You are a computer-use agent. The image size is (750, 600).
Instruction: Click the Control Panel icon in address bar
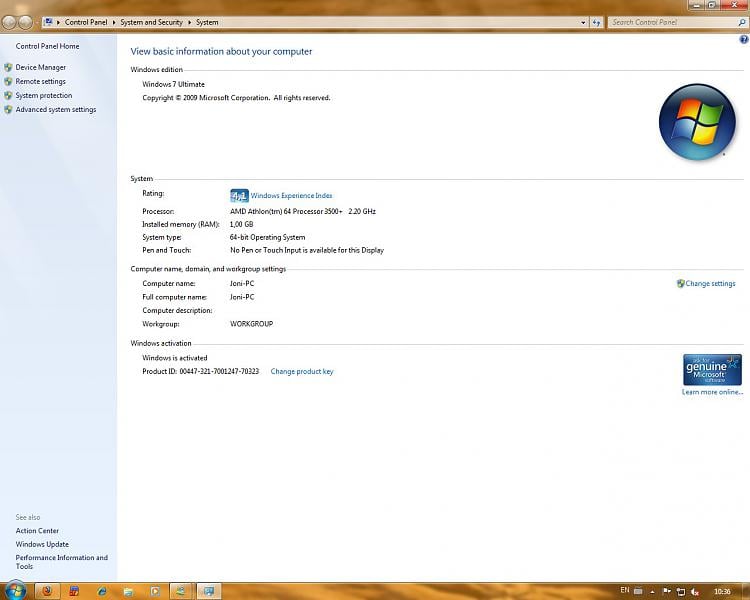pyautogui.click(x=48, y=22)
